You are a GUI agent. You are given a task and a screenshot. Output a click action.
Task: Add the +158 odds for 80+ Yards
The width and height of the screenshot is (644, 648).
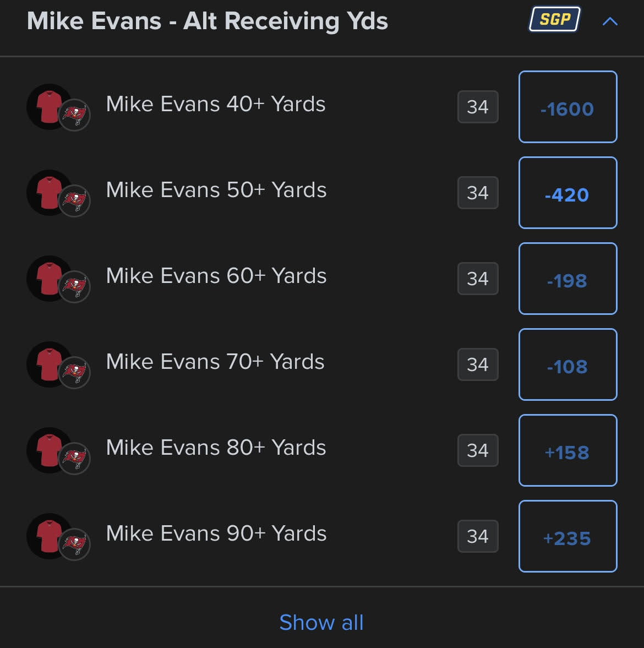click(567, 450)
